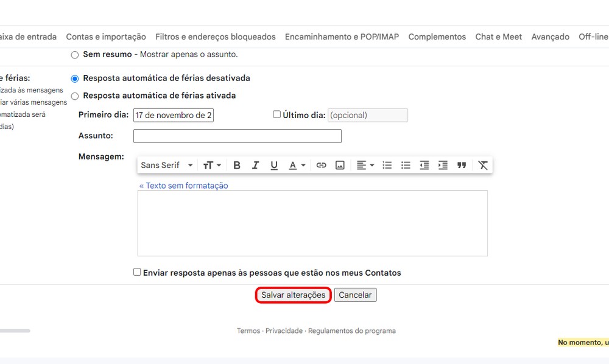Apply underline formatting in the editor
This screenshot has width=609, height=364.
click(274, 164)
